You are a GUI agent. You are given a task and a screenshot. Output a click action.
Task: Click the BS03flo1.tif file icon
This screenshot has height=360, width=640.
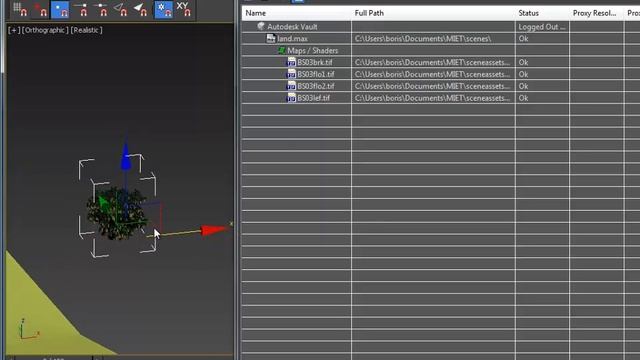pyautogui.click(x=291, y=74)
